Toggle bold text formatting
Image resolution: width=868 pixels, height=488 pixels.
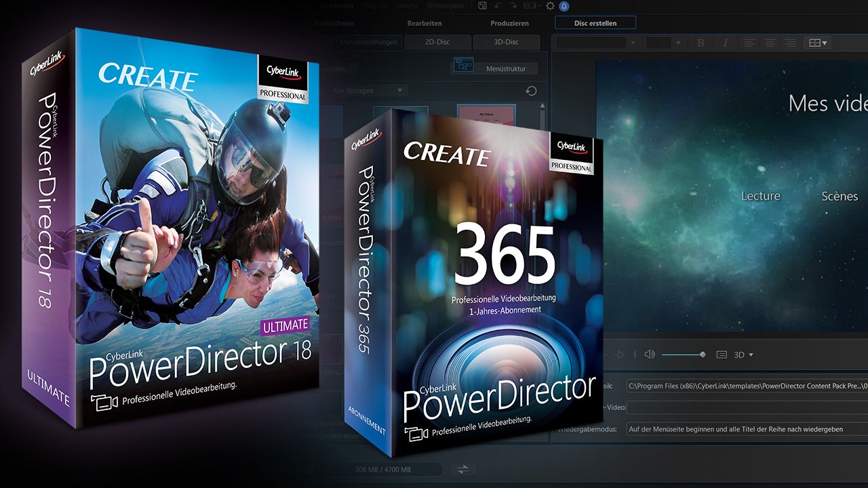701,43
